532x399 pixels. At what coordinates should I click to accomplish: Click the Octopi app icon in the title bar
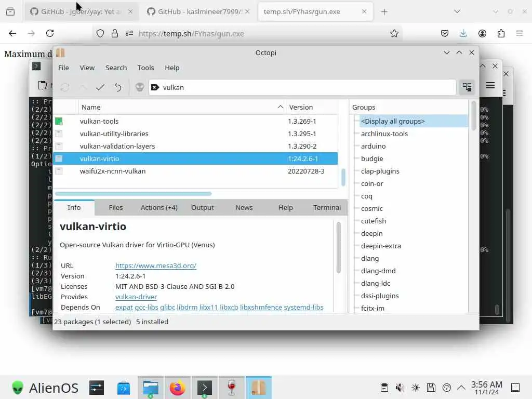click(x=60, y=52)
